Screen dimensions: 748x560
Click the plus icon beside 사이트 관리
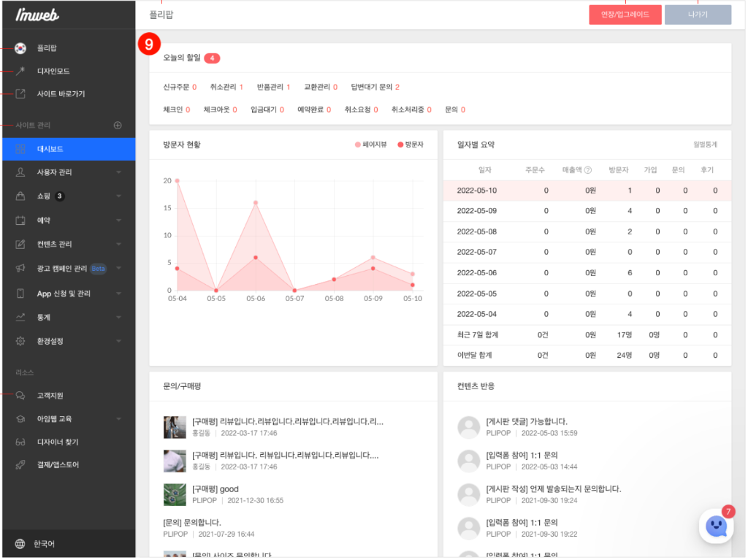click(x=118, y=126)
